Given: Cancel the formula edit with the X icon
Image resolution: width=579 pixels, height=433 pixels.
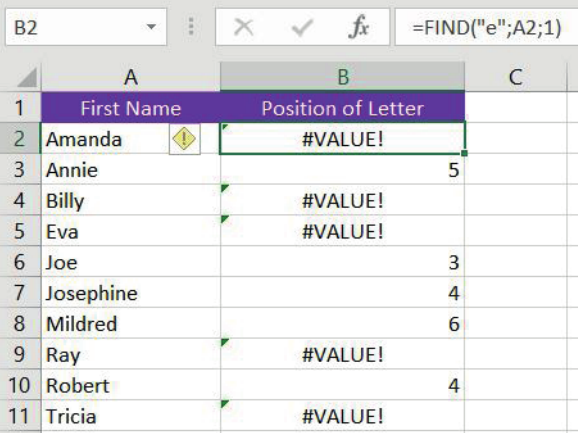Looking at the screenshot, I should pos(244,27).
